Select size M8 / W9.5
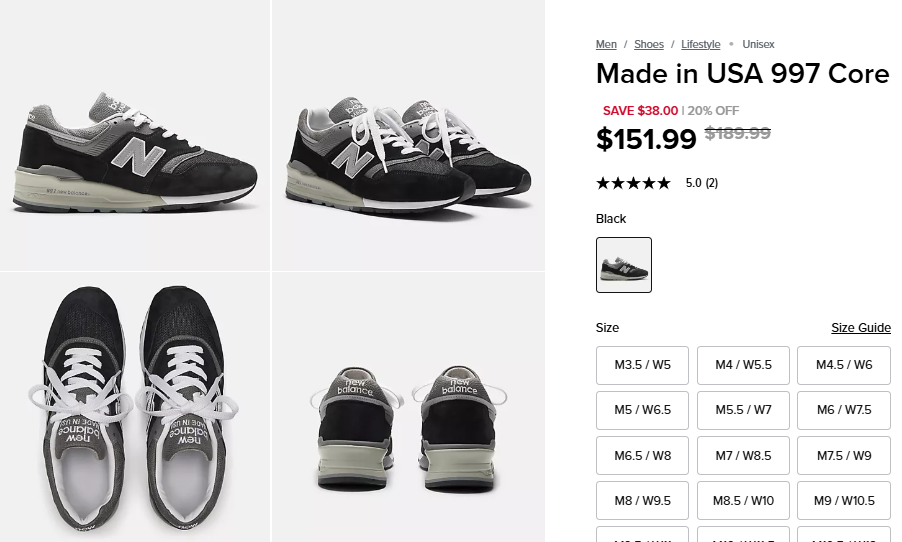 [643, 500]
